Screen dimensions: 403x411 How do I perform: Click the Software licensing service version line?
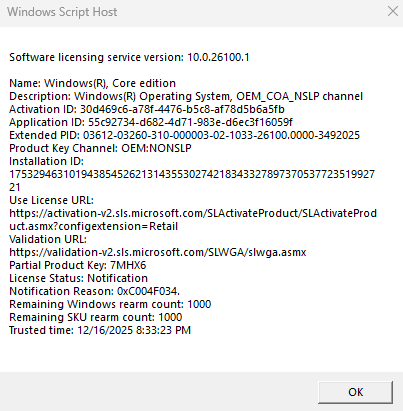click(129, 57)
